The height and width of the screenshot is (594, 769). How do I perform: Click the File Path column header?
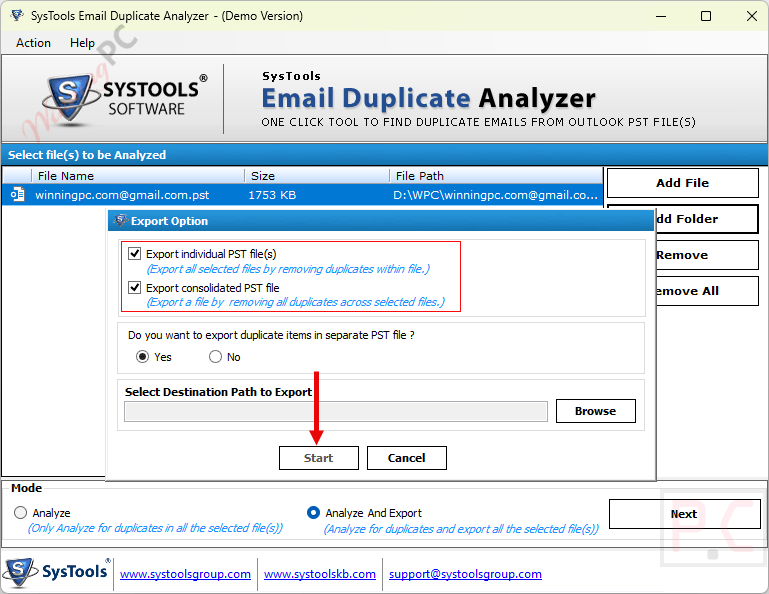(496, 176)
